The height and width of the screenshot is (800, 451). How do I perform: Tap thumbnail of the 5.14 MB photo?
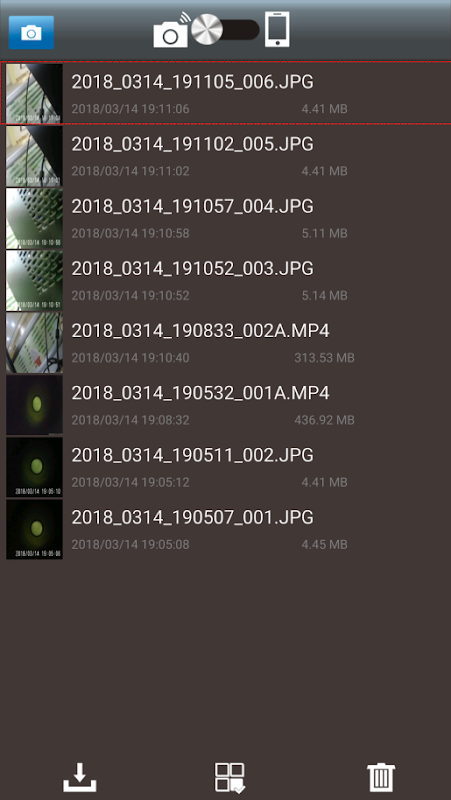click(x=34, y=280)
